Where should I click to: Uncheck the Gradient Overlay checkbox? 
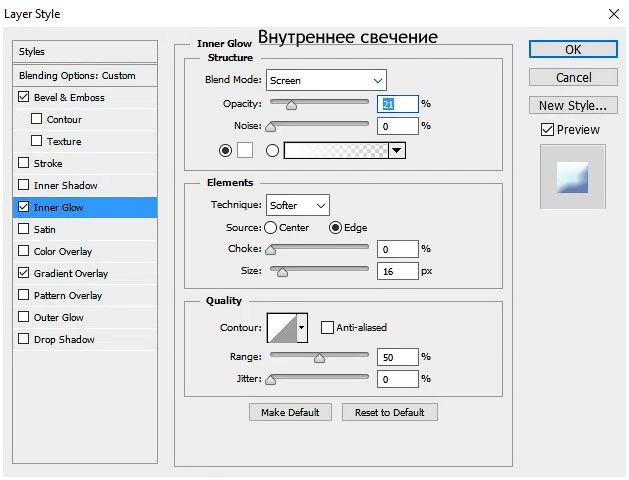[24, 273]
